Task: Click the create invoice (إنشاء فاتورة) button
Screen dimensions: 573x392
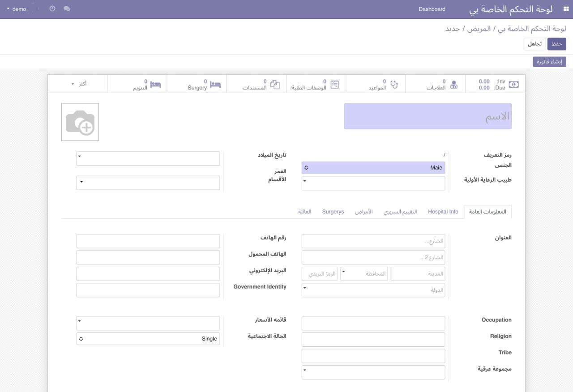Action: (549, 62)
